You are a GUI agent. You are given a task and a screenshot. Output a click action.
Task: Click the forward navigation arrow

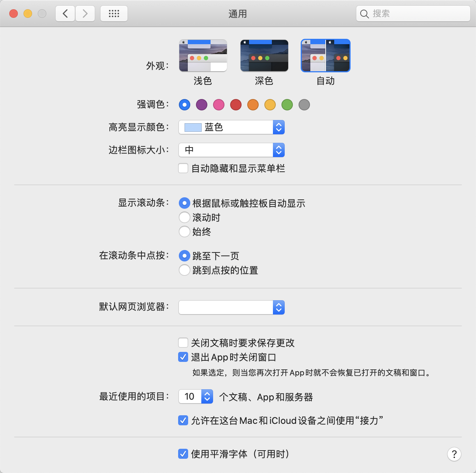tap(85, 14)
